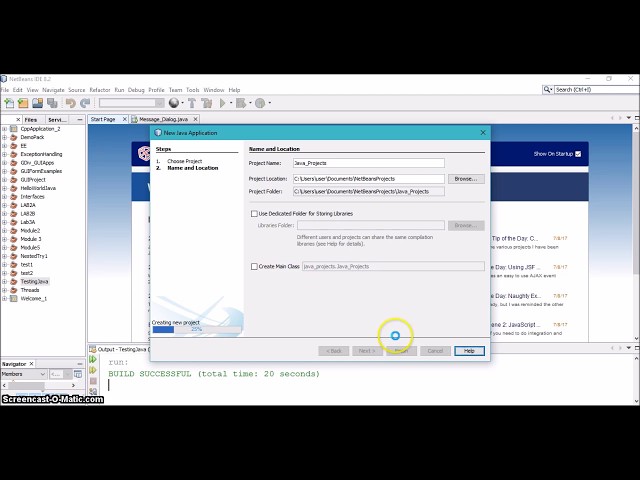Close the Projects tab in left panel
640x480 pixels.
tap(18, 120)
